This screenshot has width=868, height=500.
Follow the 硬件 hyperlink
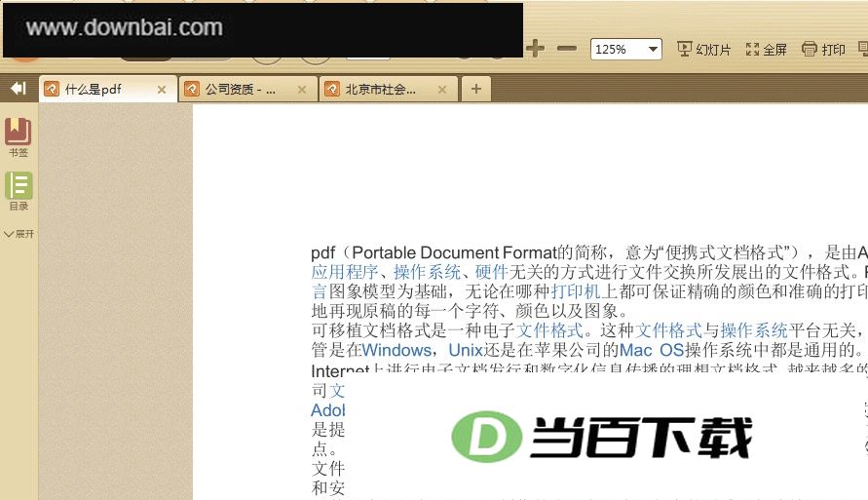pos(491,272)
